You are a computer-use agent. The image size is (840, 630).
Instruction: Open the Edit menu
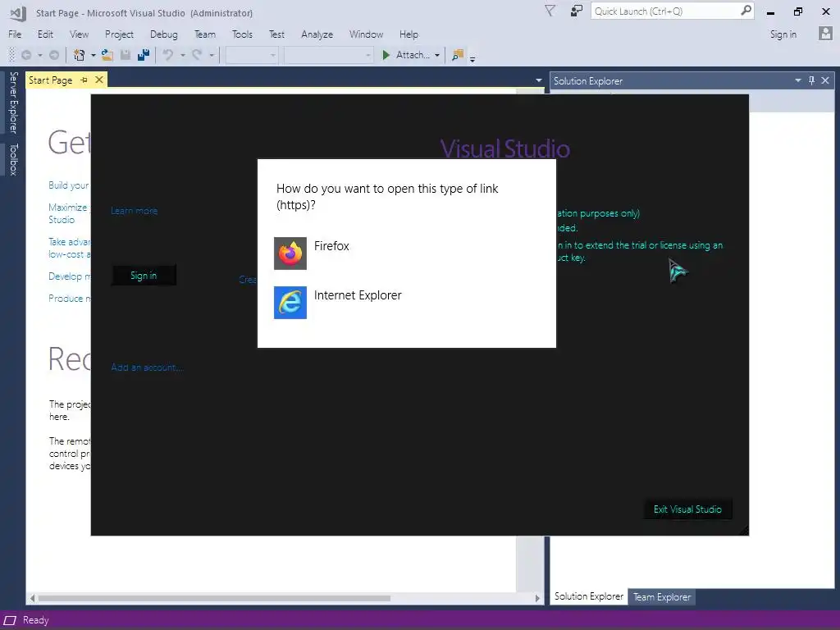click(45, 34)
